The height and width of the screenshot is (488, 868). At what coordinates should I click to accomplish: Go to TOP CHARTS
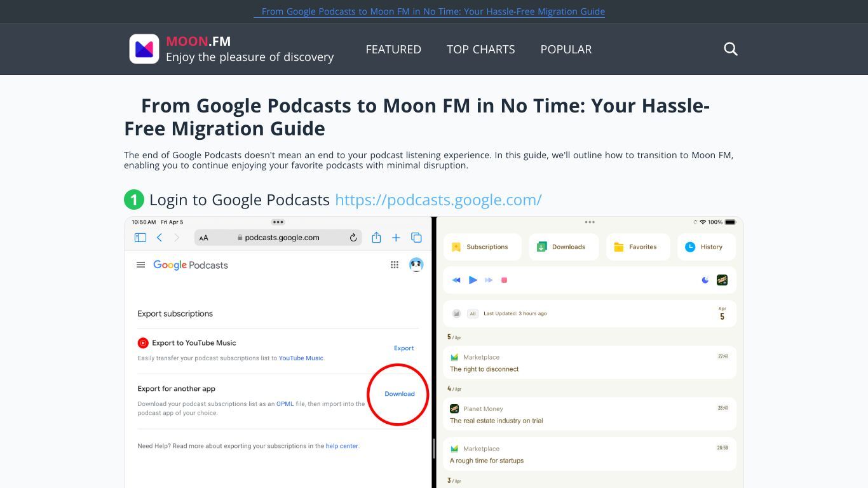pos(481,49)
